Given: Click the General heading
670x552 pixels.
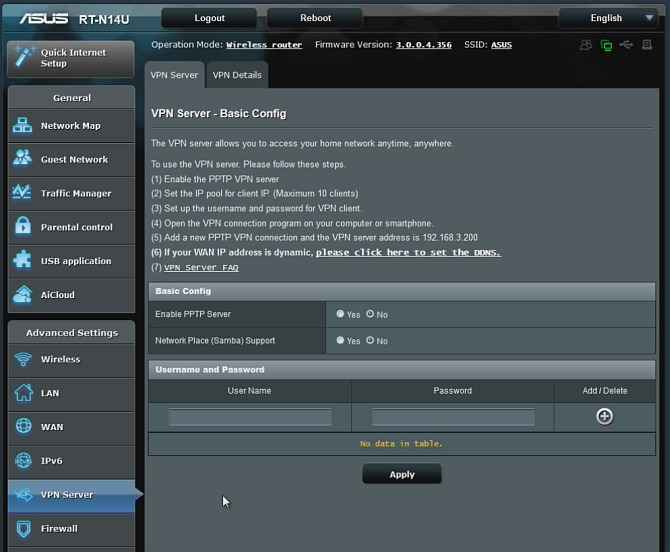Looking at the screenshot, I should click(72, 98).
